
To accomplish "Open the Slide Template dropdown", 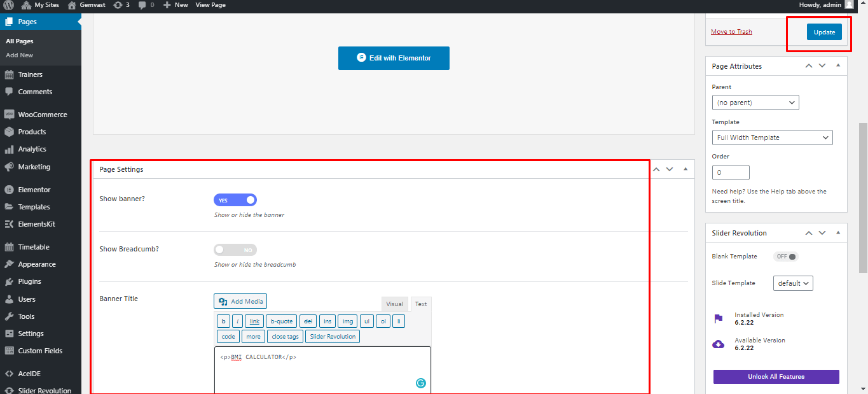I will coord(793,283).
